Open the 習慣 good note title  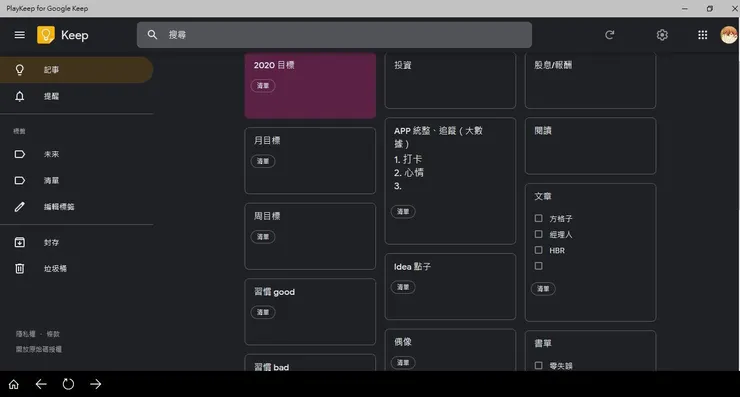[274, 292]
